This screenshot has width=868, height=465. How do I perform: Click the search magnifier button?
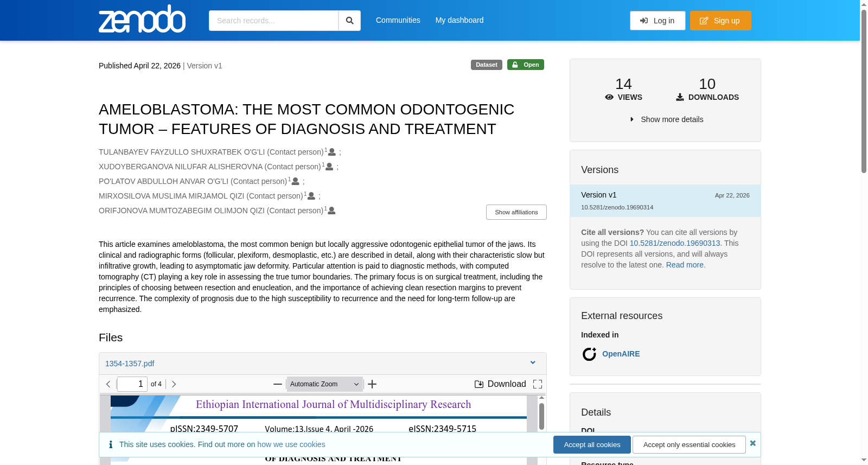coord(349,21)
